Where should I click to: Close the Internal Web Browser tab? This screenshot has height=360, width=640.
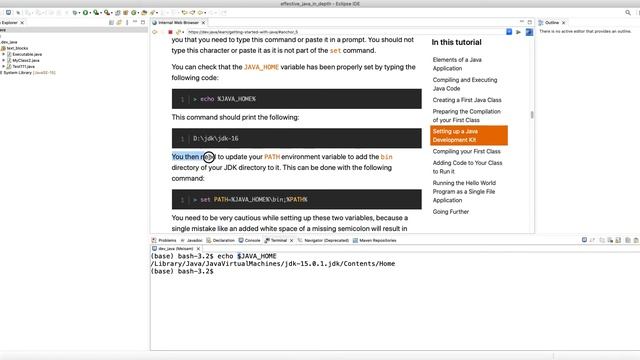pyautogui.click(x=203, y=22)
